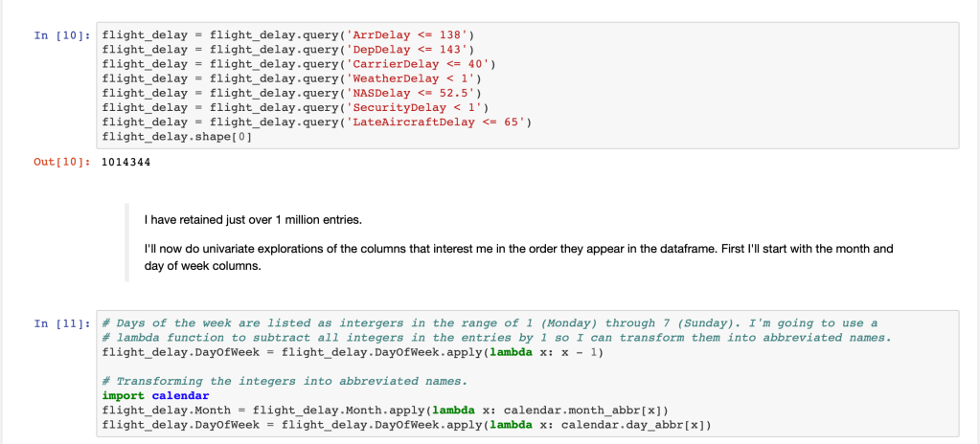Click the NASDelay <= 52.5 query line

(290, 93)
